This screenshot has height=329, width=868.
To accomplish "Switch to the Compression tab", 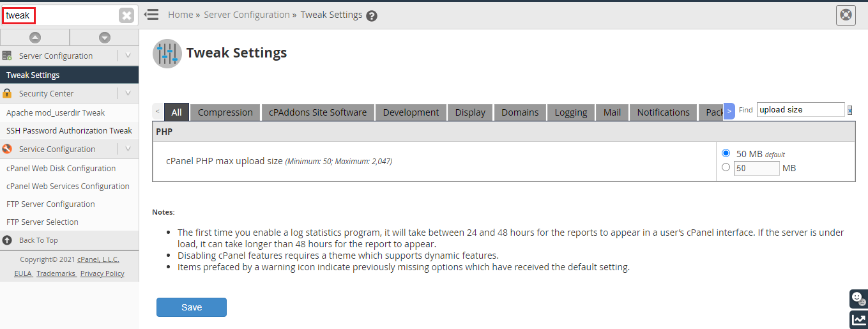I will [x=225, y=112].
